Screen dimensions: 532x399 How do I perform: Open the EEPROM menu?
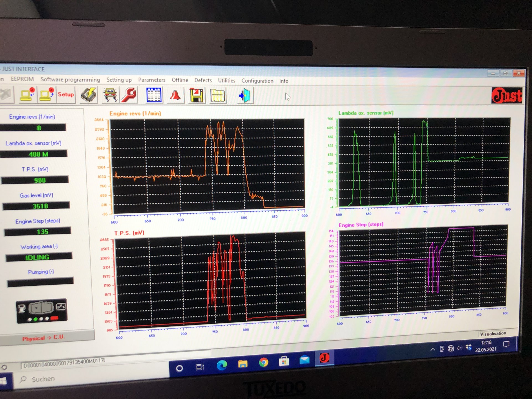tap(22, 79)
